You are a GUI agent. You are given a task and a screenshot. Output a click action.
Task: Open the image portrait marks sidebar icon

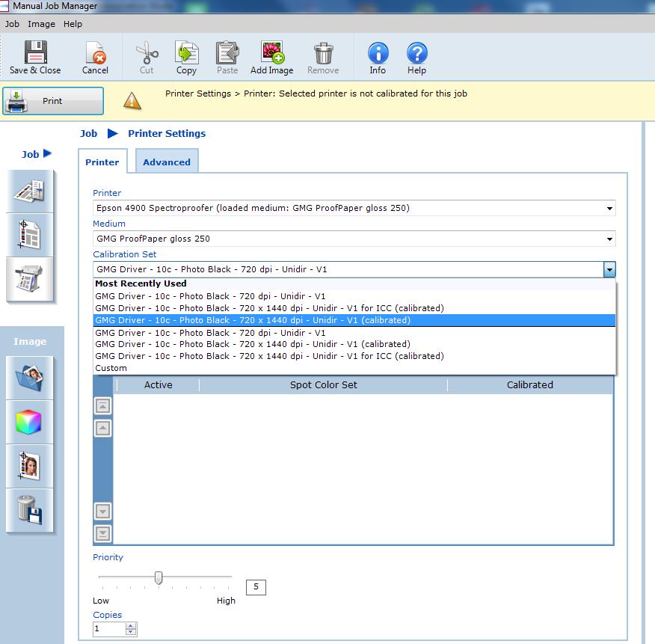click(30, 466)
